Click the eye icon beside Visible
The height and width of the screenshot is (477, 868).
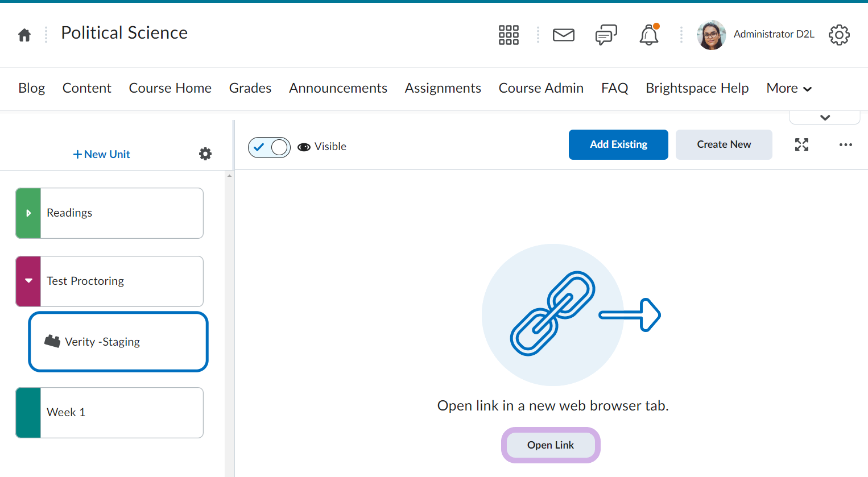pos(304,147)
